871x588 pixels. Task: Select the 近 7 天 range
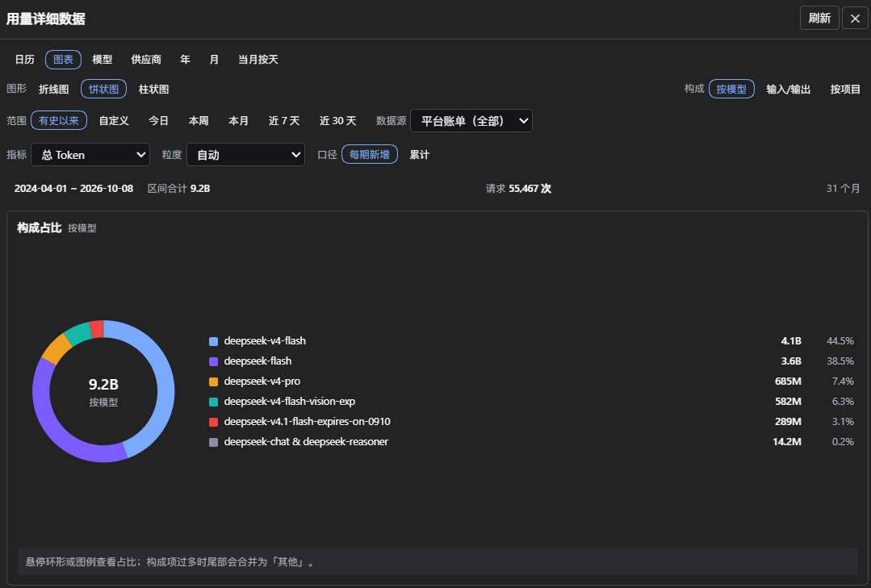(284, 120)
